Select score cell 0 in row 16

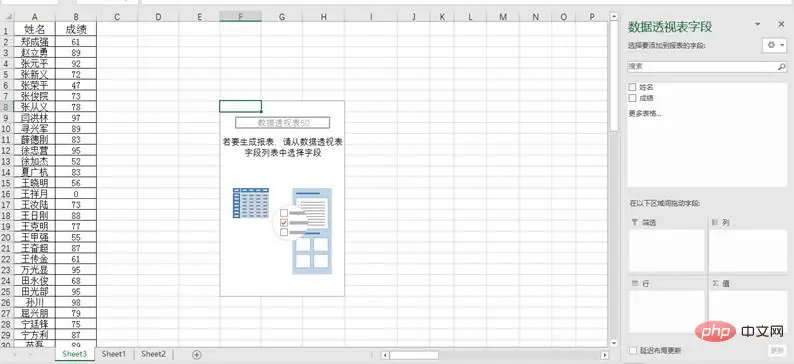76,194
